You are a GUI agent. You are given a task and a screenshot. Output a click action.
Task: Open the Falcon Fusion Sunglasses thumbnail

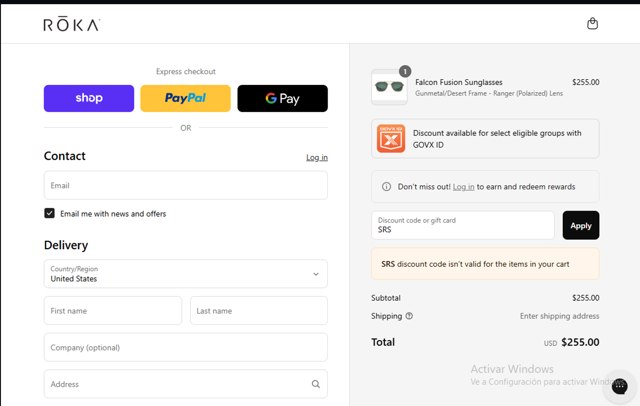(389, 87)
